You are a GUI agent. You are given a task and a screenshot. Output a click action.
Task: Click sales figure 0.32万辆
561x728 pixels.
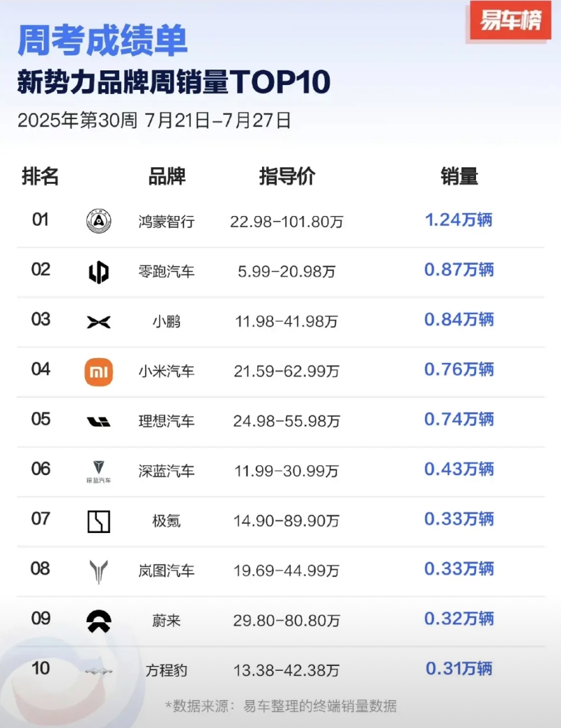click(459, 619)
